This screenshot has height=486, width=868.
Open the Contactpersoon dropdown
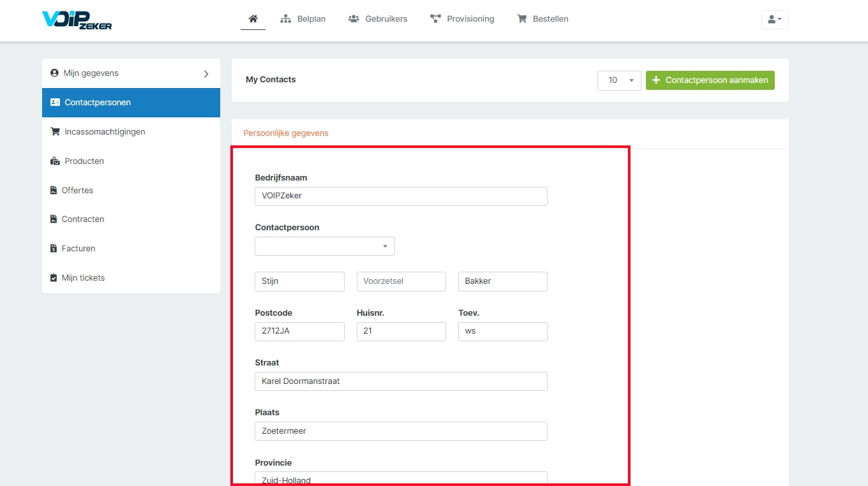point(325,246)
